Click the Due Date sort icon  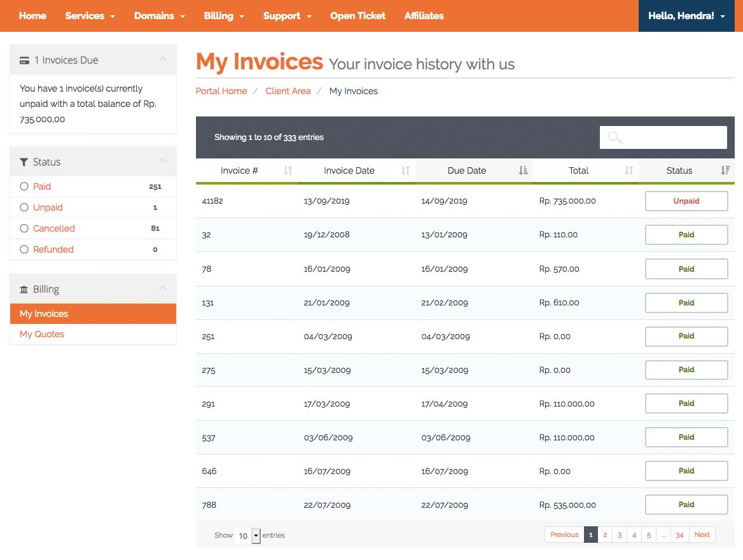[523, 171]
